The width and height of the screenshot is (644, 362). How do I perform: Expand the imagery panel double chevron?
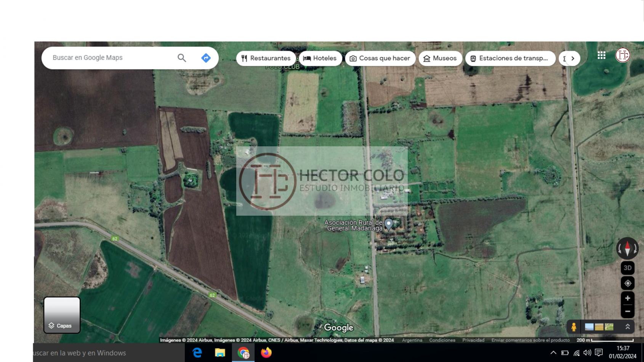pos(628,327)
